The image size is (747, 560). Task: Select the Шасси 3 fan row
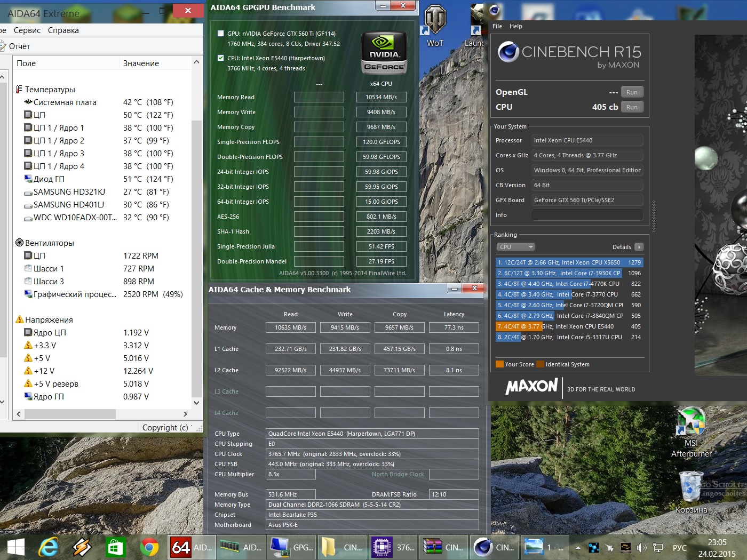[x=101, y=281]
